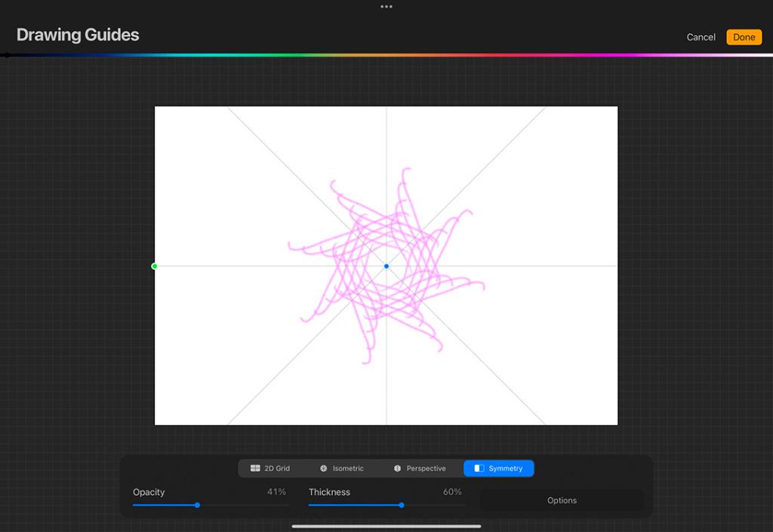
Task: Select the green symmetry rotation node
Action: (155, 266)
